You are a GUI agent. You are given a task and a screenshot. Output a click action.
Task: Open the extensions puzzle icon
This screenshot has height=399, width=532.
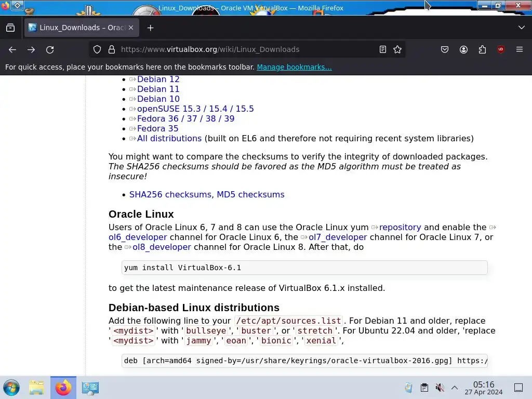(x=482, y=49)
